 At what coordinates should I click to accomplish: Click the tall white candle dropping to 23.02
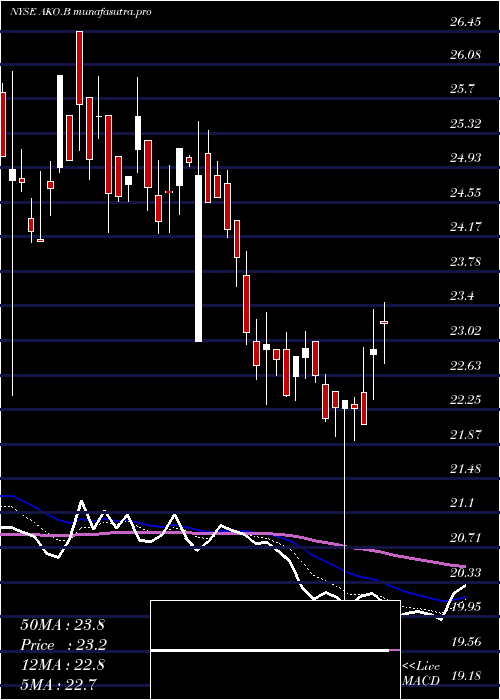[198, 258]
